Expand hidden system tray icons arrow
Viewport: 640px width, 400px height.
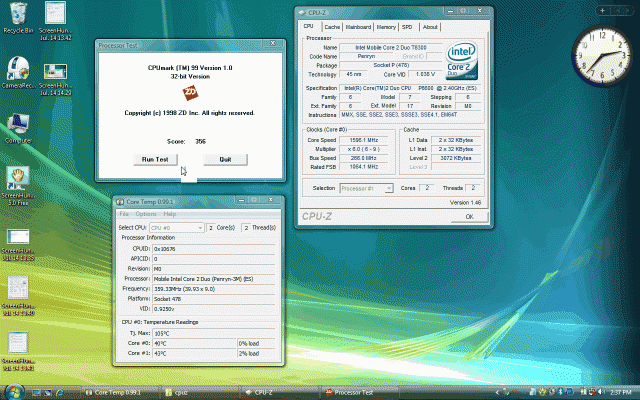(x=497, y=393)
